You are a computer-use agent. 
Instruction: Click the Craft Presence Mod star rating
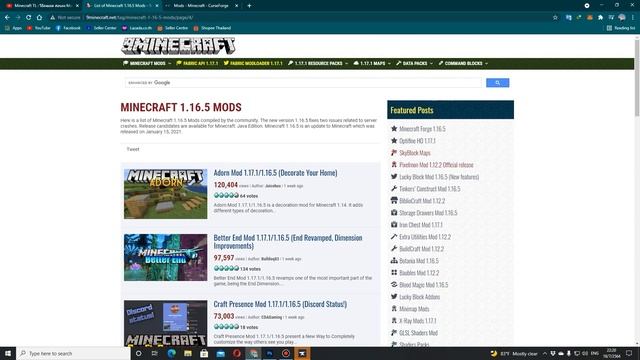[226, 327]
